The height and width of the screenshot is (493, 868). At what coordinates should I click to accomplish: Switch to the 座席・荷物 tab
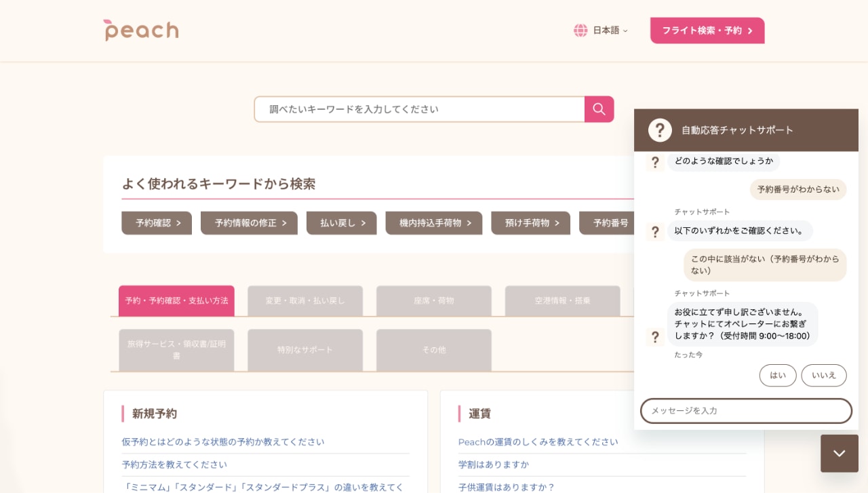434,300
